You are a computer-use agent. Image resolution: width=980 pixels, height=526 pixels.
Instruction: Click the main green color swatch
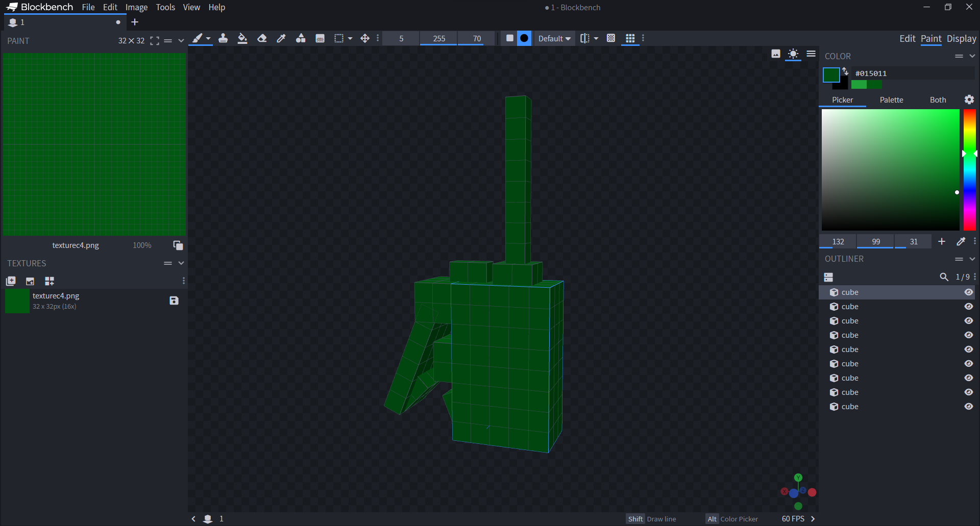[x=831, y=75]
